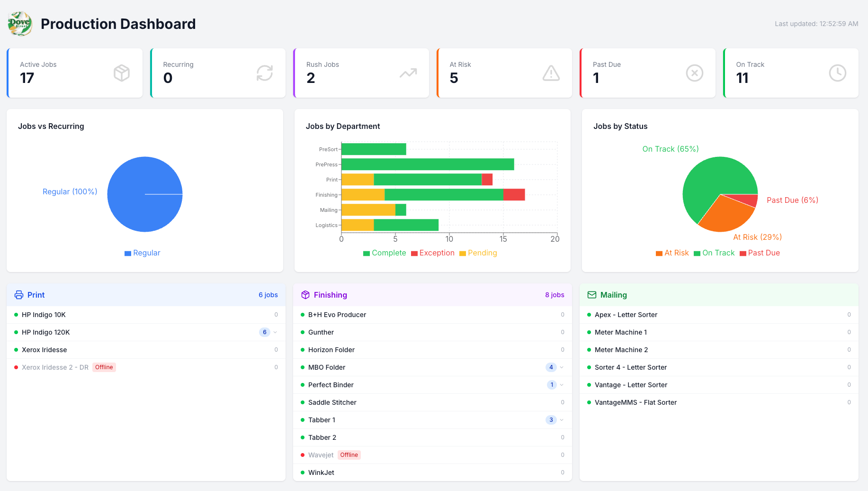This screenshot has width=868, height=491.
Task: Click the Active Jobs box icon
Action: pyautogui.click(x=122, y=73)
